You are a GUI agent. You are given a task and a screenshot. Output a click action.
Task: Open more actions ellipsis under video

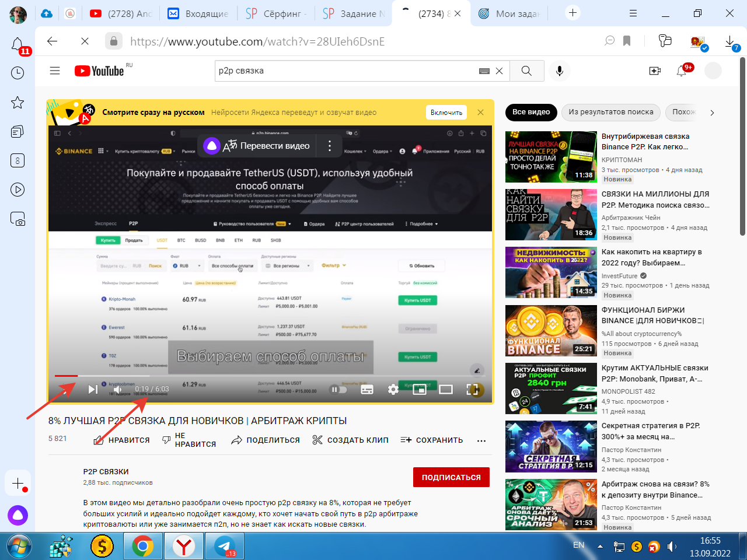(x=481, y=440)
